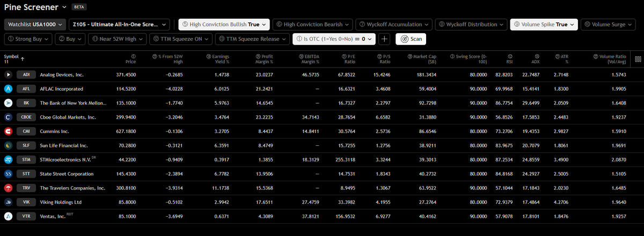
Task: Sort by % From 52W High column
Action: tap(168, 59)
